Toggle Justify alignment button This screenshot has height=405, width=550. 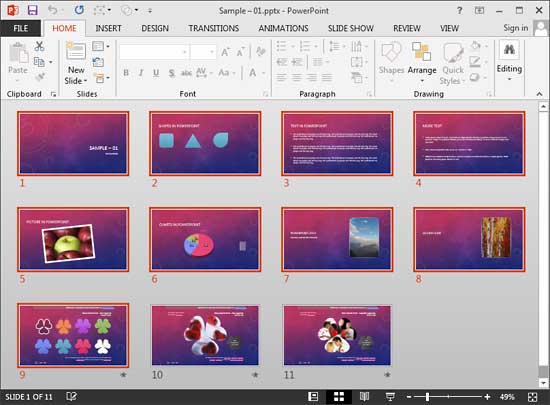(x=327, y=77)
